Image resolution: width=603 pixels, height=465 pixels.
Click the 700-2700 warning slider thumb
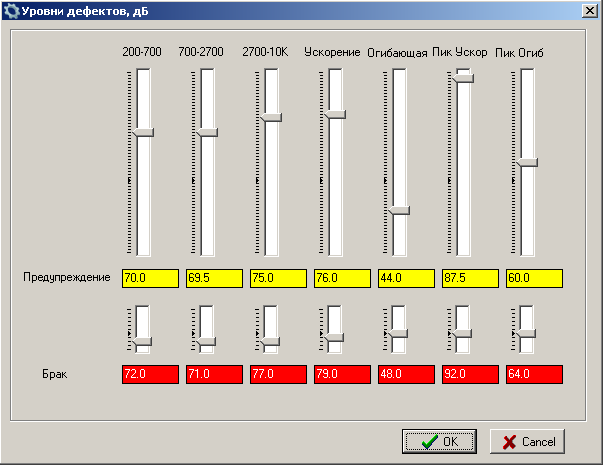pos(207,132)
